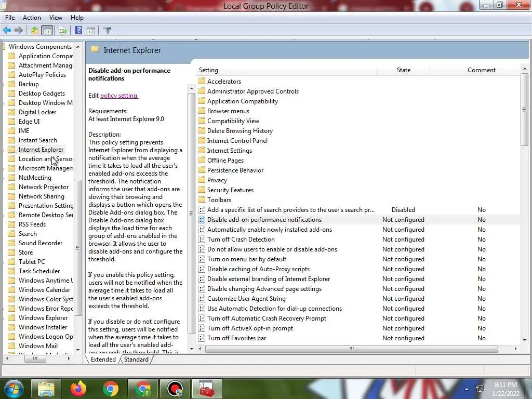
Task: Click the Disabled state of search providers policy
Action: click(x=403, y=210)
